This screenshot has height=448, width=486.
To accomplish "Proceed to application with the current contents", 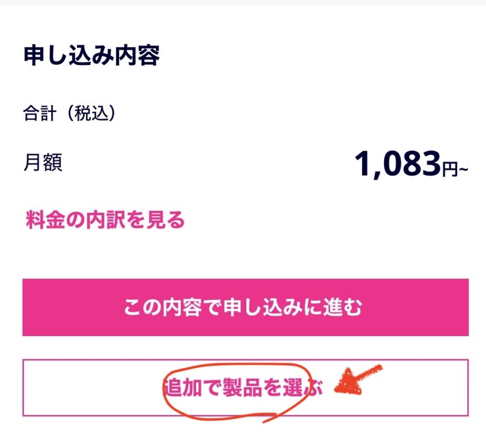I will tap(245, 307).
